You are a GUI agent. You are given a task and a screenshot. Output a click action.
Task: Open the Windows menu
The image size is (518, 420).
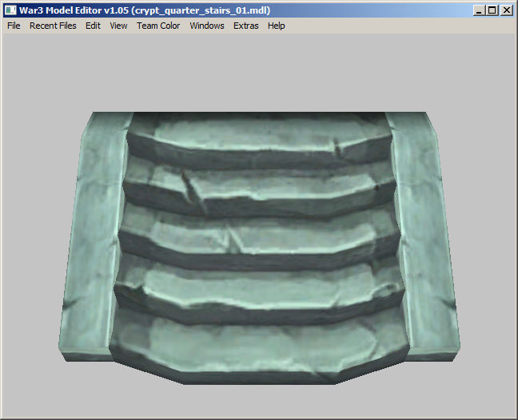[x=207, y=26]
